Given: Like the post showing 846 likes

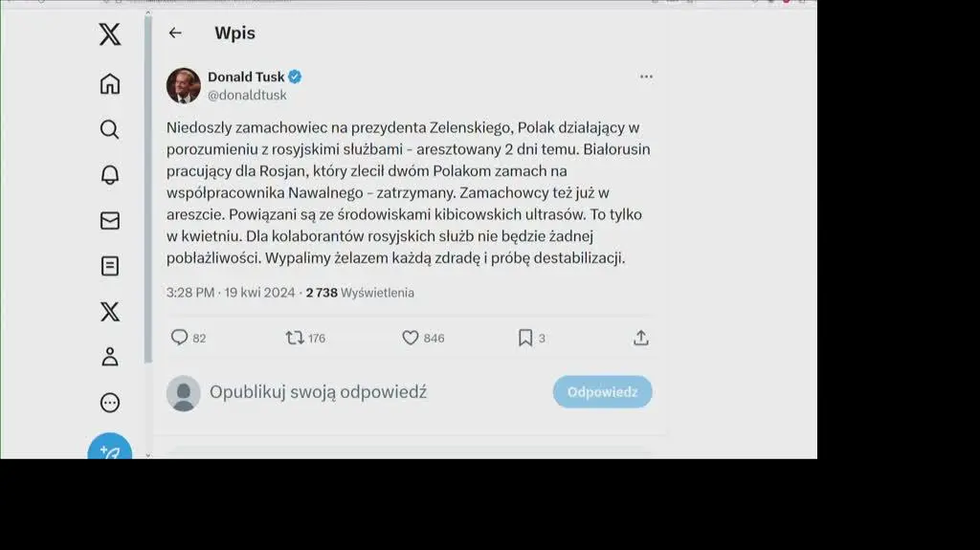Looking at the screenshot, I should (410, 338).
